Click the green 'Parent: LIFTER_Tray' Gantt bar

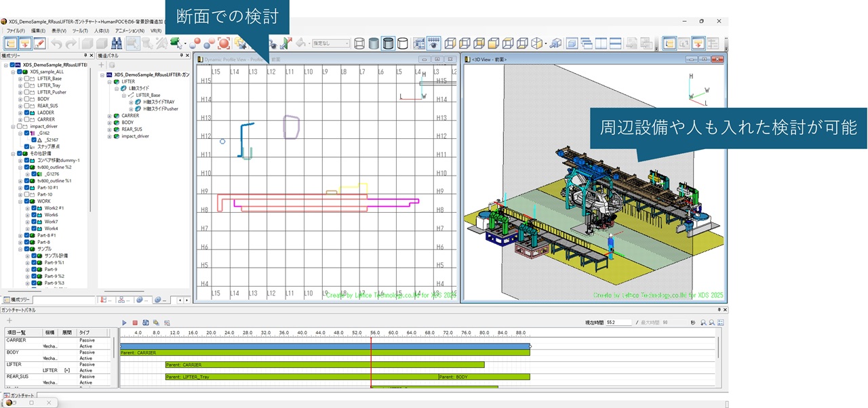(x=301, y=377)
